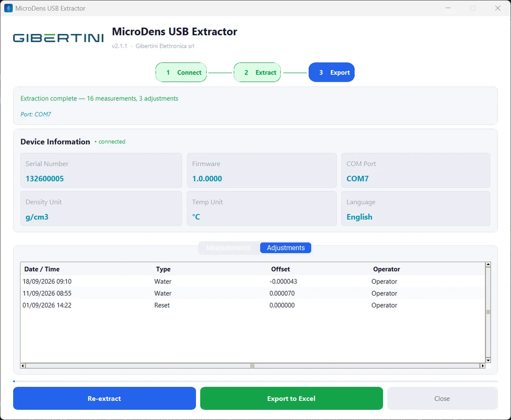This screenshot has width=511, height=420.
Task: Click the Temp Unit value °C
Action: point(196,217)
